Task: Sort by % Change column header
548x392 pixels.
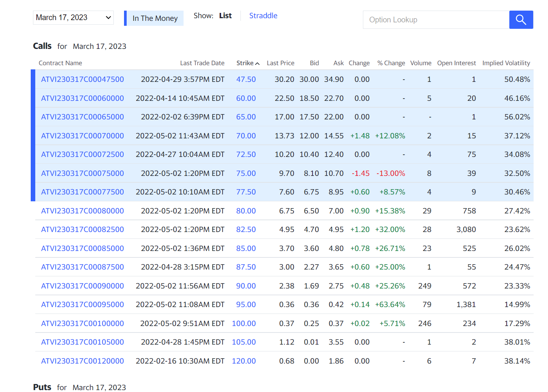Action: 391,63
